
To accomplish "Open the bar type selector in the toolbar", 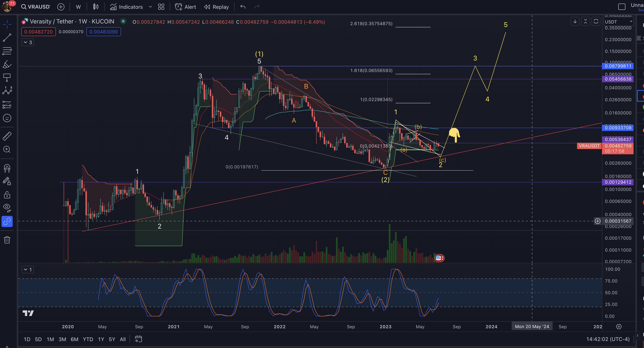I will tap(96, 7).
